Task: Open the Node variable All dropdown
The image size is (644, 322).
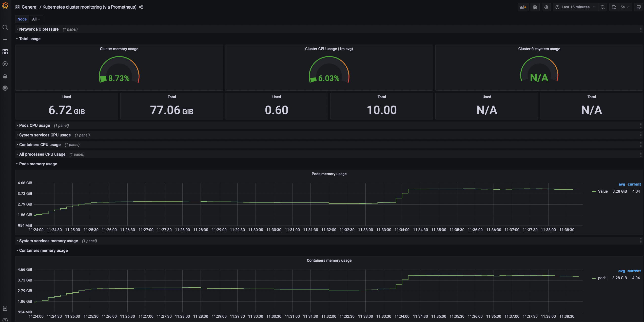Action: (x=36, y=19)
